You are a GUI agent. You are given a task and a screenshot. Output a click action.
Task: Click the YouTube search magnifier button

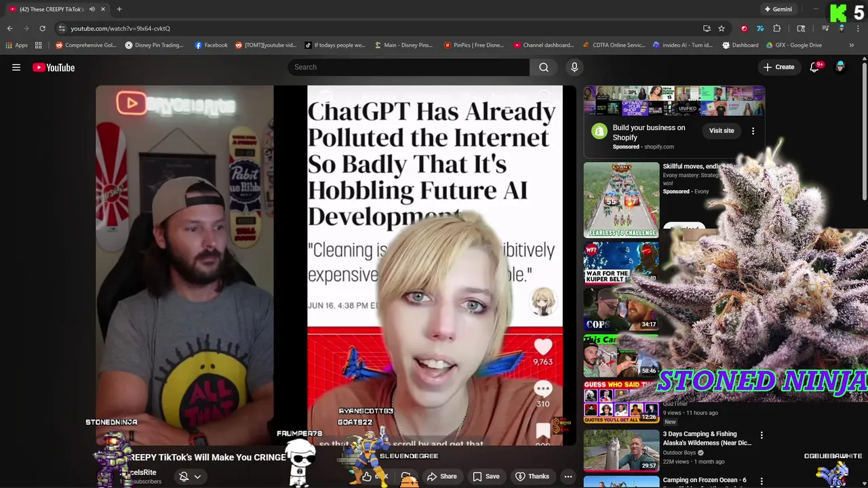point(543,67)
